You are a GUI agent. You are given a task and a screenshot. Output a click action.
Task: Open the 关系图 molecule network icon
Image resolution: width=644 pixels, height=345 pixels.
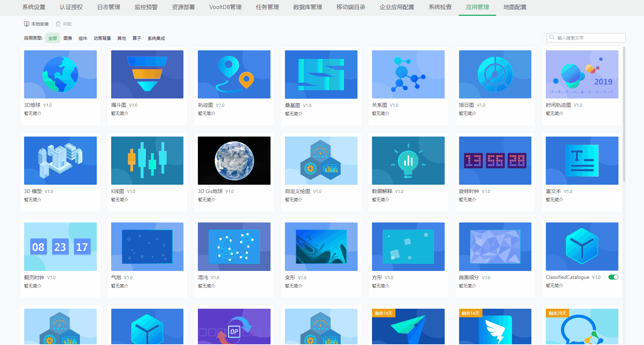click(x=408, y=74)
